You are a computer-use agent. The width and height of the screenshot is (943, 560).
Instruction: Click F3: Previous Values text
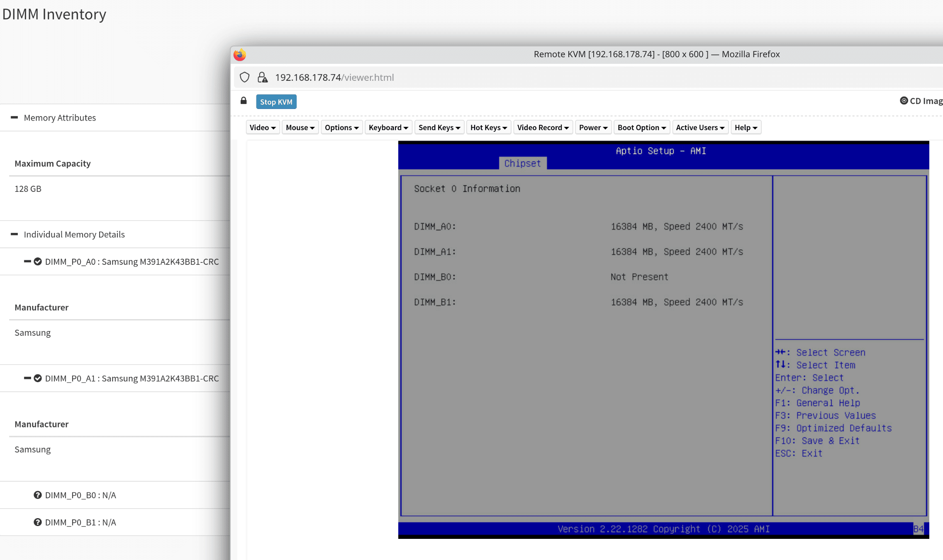pos(826,415)
